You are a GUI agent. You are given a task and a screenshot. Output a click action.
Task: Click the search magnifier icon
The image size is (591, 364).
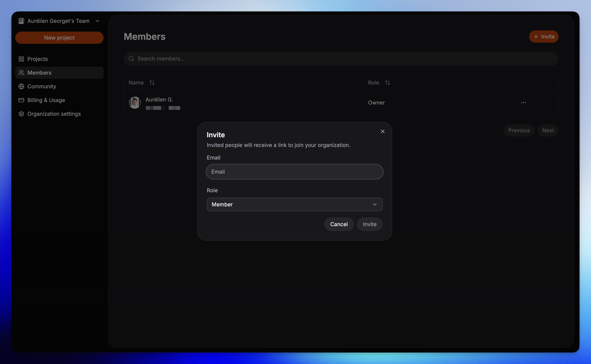point(131,59)
